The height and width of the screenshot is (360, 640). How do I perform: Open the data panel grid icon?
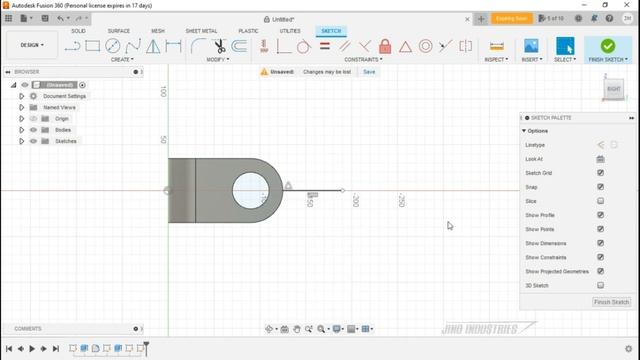[8, 18]
